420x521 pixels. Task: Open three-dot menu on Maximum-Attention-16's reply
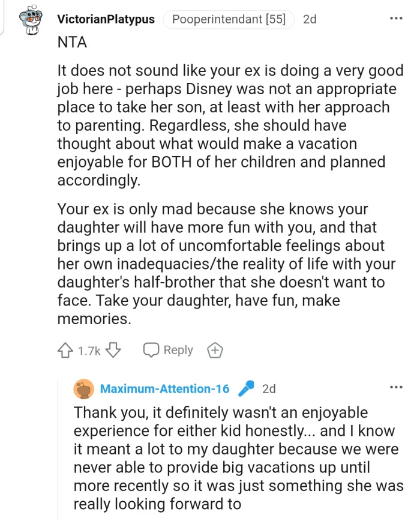click(396, 387)
